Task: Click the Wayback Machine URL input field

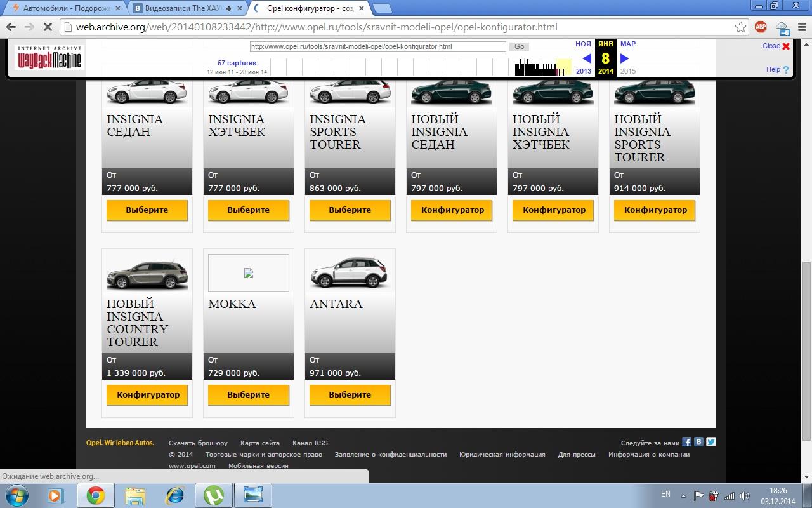Action: point(377,46)
